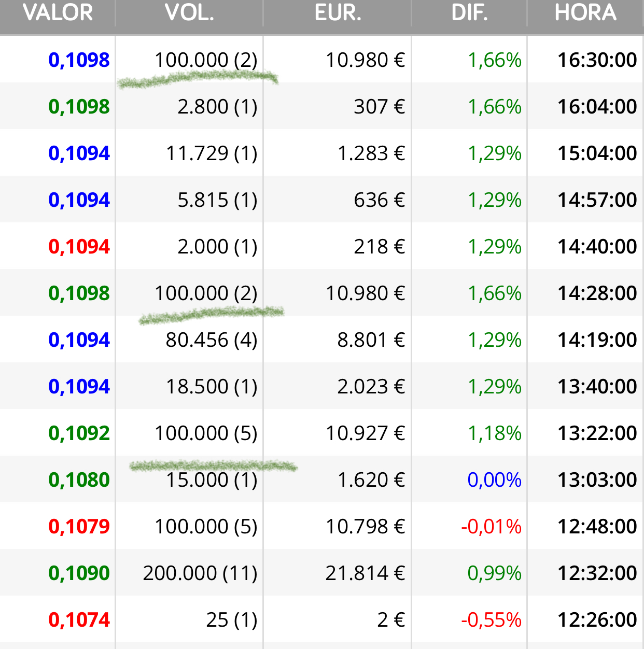
Task: Click the blue 0,00% difference cell
Action: pos(495,480)
